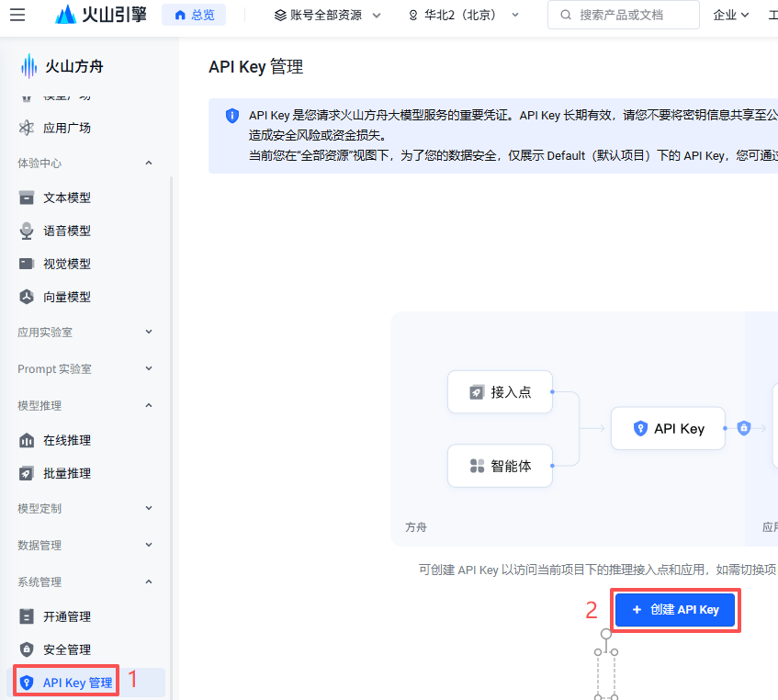The height and width of the screenshot is (700, 778).
Task: Click the 智能体 grid icon in diagram
Action: 477,466
